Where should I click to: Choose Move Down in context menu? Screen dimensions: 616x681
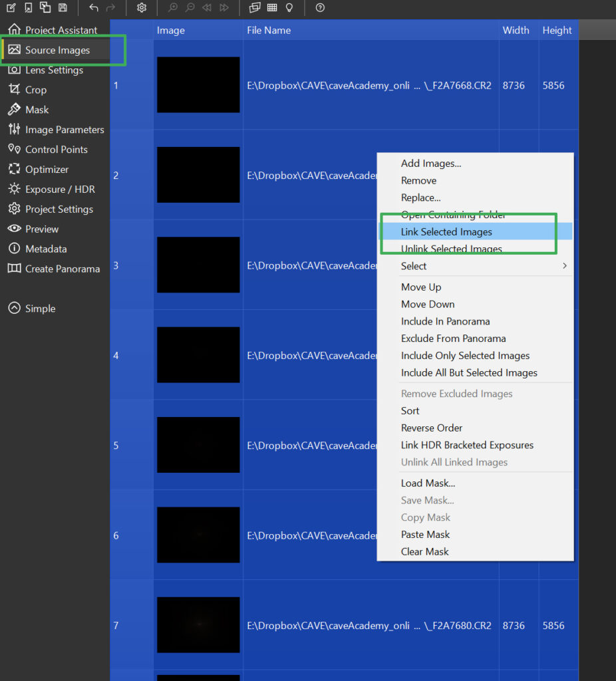[475, 304]
